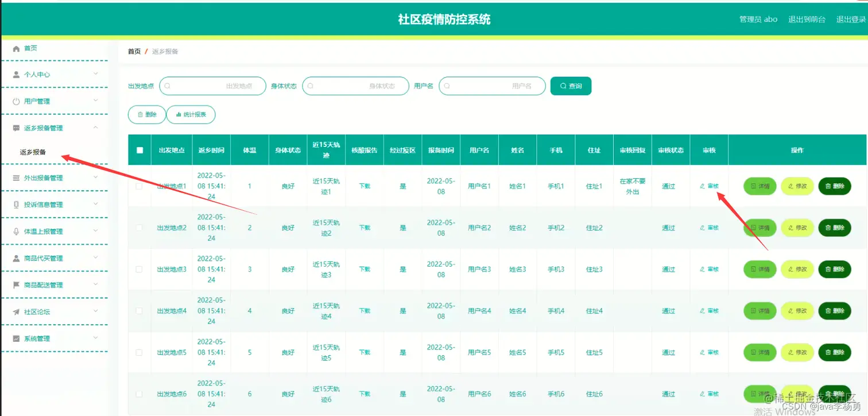Click the 管理员 abo label
The height and width of the screenshot is (416, 868).
[758, 20]
